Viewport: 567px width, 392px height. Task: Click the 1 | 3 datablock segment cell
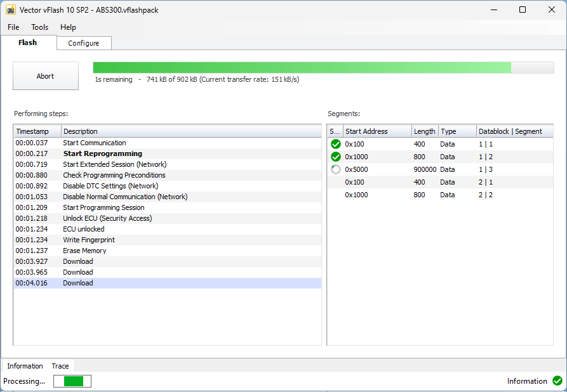coord(486,169)
